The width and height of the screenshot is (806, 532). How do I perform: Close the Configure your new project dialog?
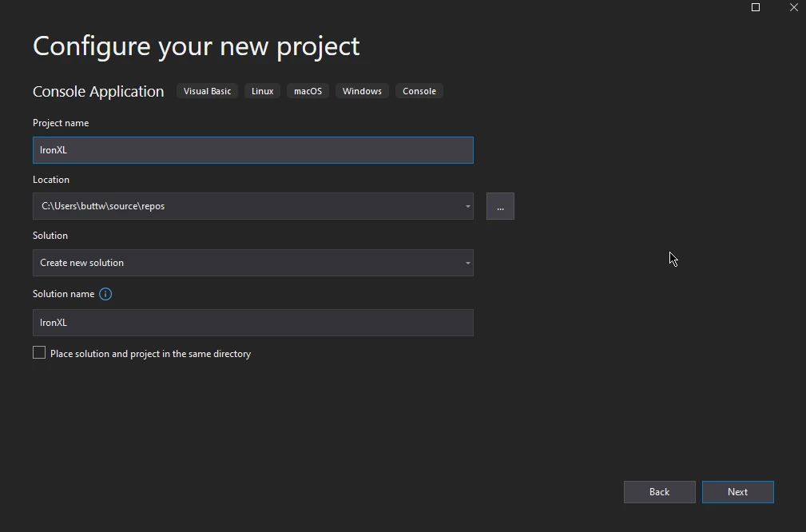click(x=793, y=7)
